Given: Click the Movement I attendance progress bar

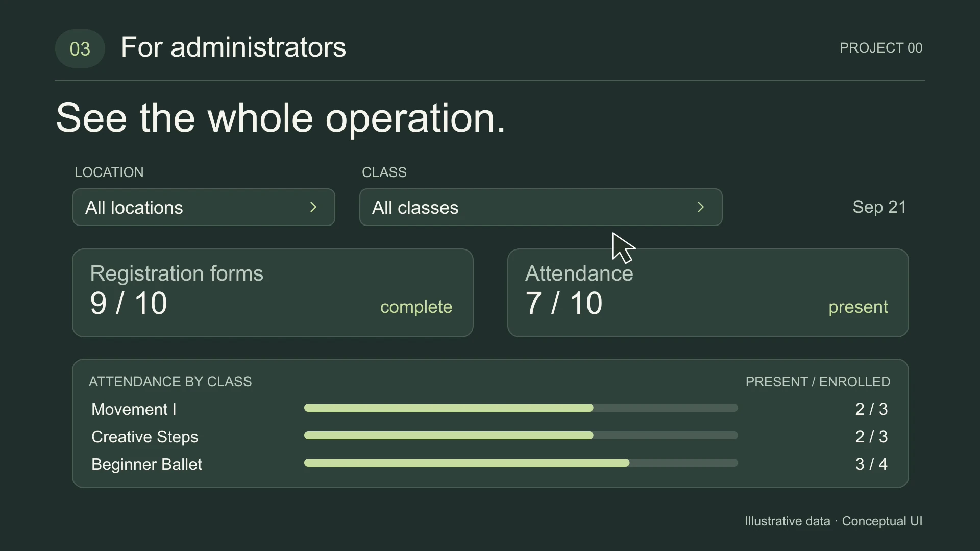Looking at the screenshot, I should (521, 408).
